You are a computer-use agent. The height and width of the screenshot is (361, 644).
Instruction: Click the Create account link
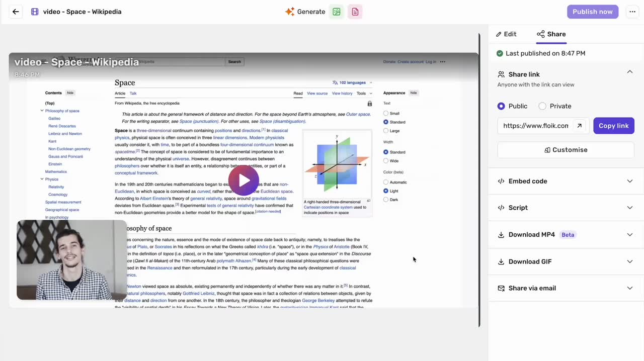[411, 62]
